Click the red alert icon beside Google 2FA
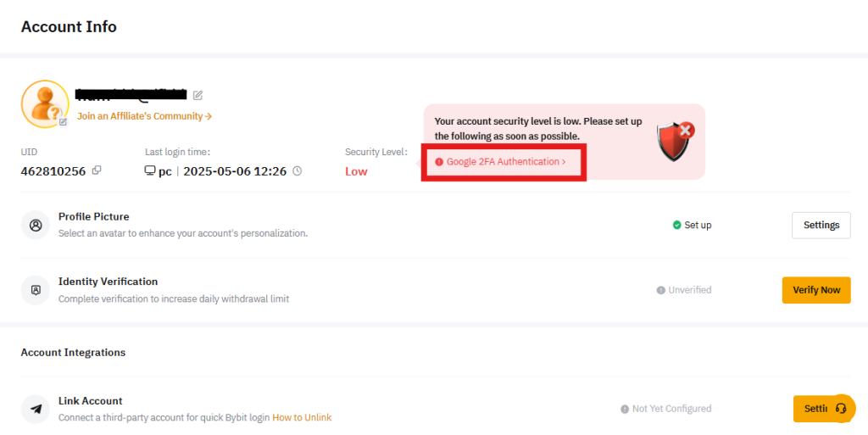868x435 pixels. click(x=439, y=162)
